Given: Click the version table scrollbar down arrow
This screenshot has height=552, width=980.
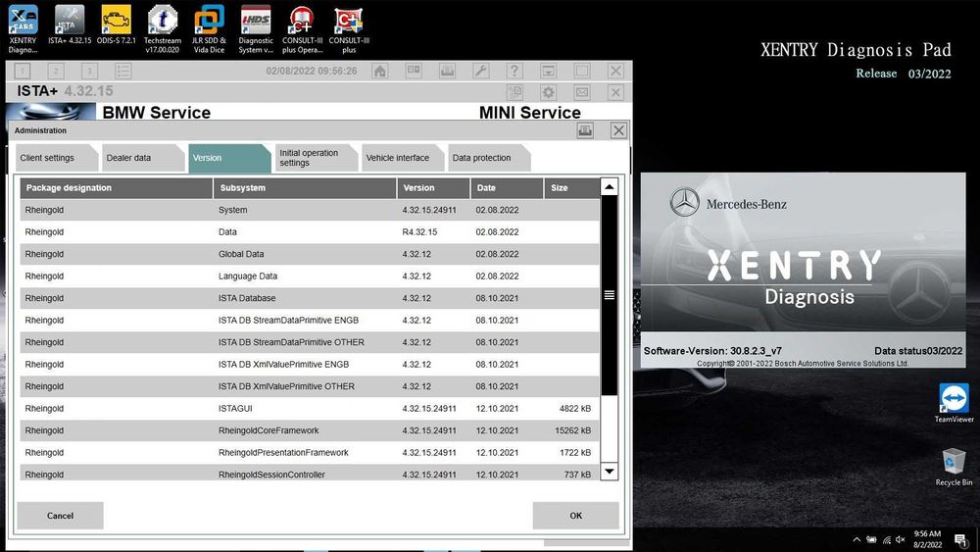Looking at the screenshot, I should [x=609, y=472].
